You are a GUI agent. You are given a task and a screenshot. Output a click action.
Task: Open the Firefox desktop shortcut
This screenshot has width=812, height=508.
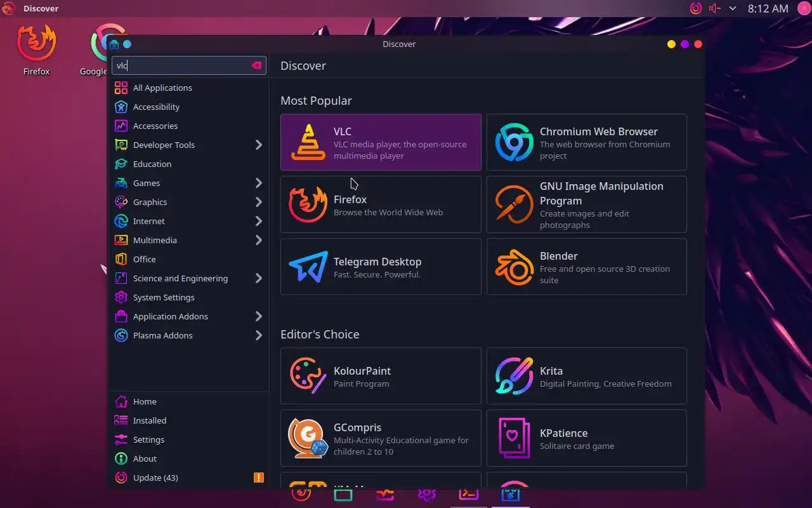pos(37,50)
